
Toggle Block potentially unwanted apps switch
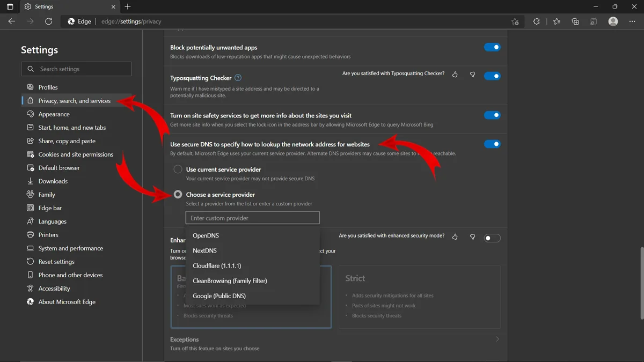492,47
